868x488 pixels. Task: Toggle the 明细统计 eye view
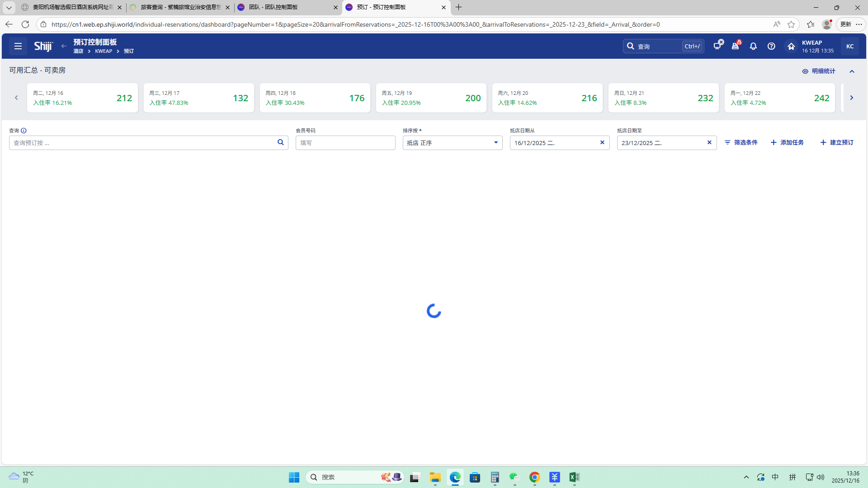[x=819, y=71]
